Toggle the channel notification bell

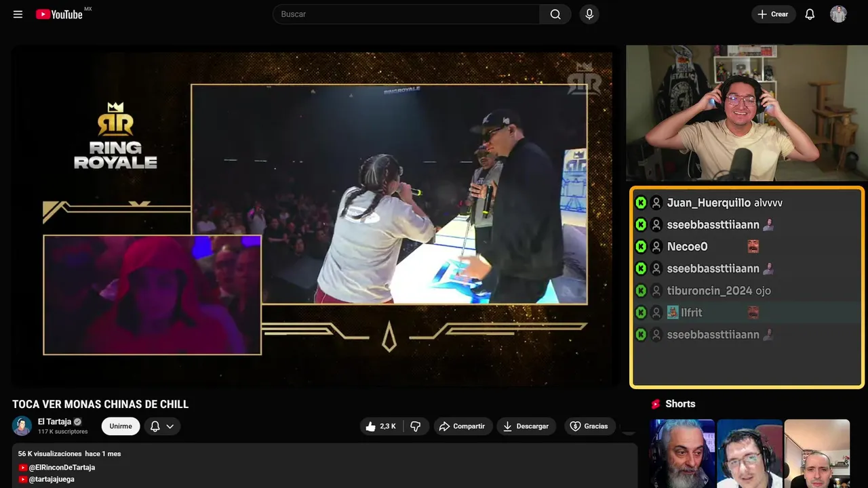(x=155, y=426)
